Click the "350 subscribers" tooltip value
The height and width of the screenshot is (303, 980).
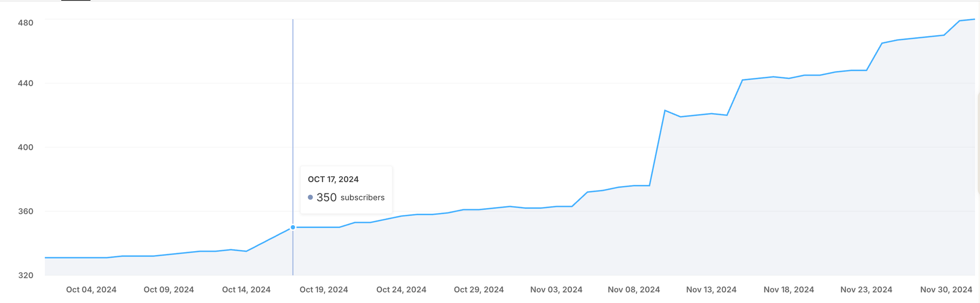(350, 197)
